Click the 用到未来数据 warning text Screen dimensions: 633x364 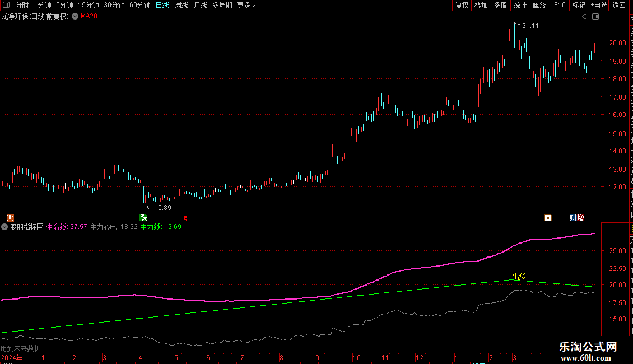point(21,348)
